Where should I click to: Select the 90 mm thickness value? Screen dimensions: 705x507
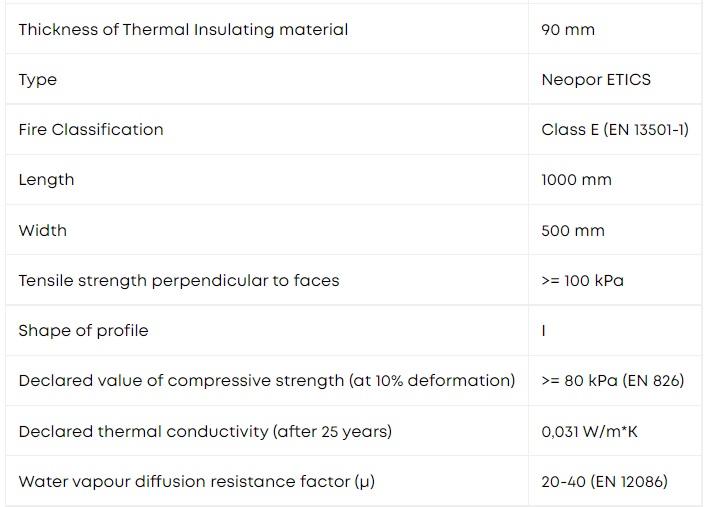tap(568, 30)
